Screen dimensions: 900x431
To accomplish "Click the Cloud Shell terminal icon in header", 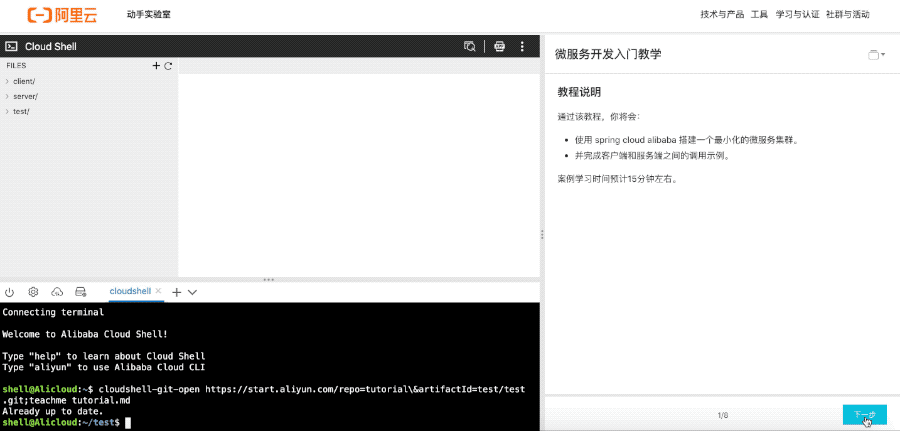I will pyautogui.click(x=11, y=46).
